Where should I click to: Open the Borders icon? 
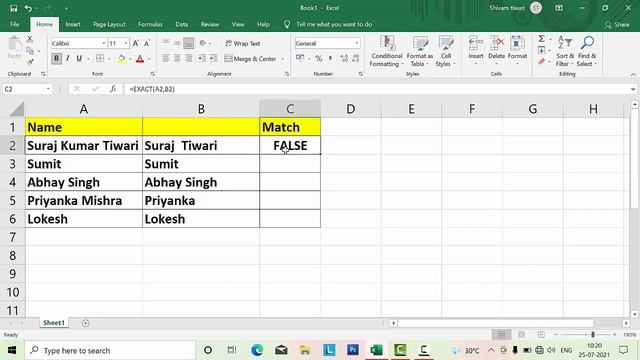[100, 58]
